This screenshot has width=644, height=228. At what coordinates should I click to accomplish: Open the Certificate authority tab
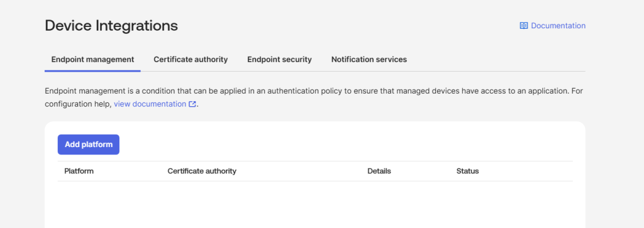191,60
